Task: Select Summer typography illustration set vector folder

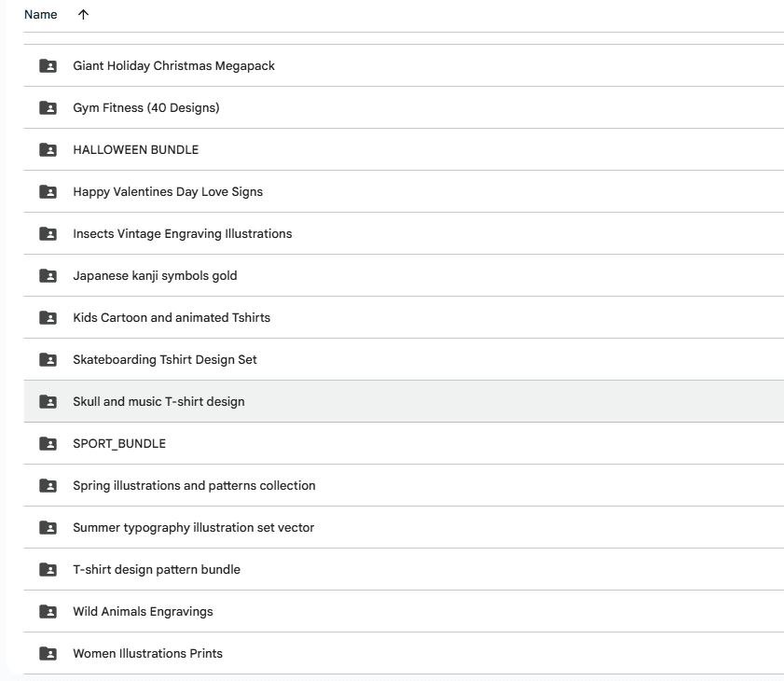Action: [193, 528]
